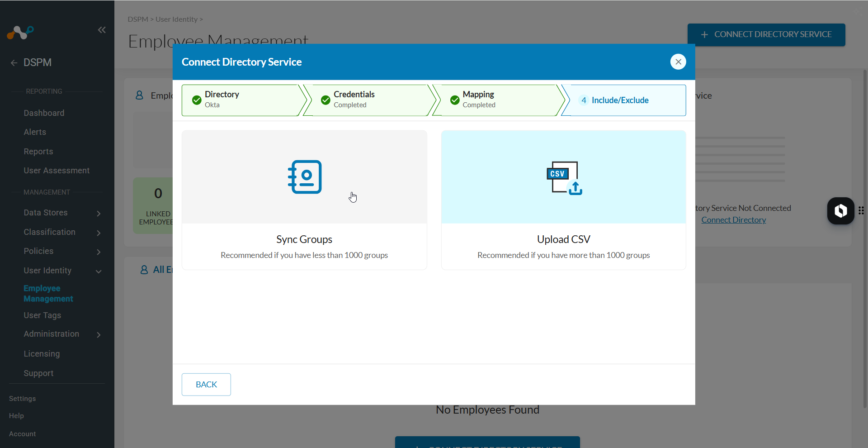
Task: Open Settings in the sidebar footer
Action: pos(22,399)
